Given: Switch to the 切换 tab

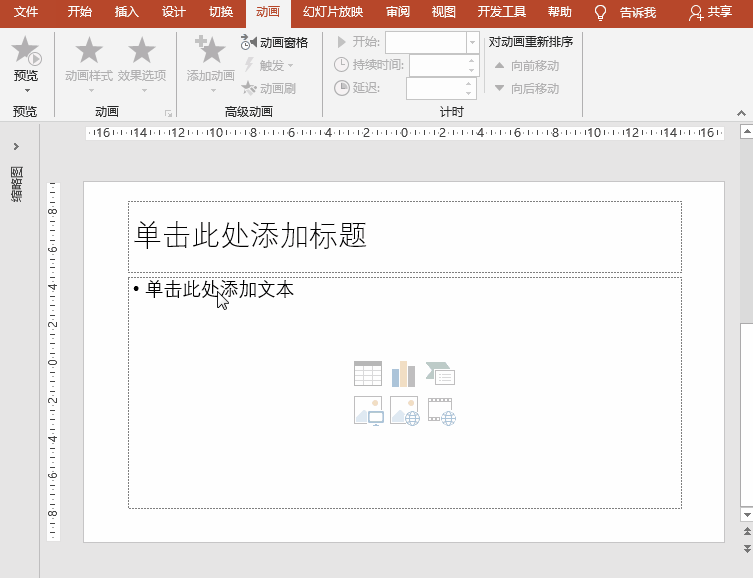Looking at the screenshot, I should pos(221,12).
